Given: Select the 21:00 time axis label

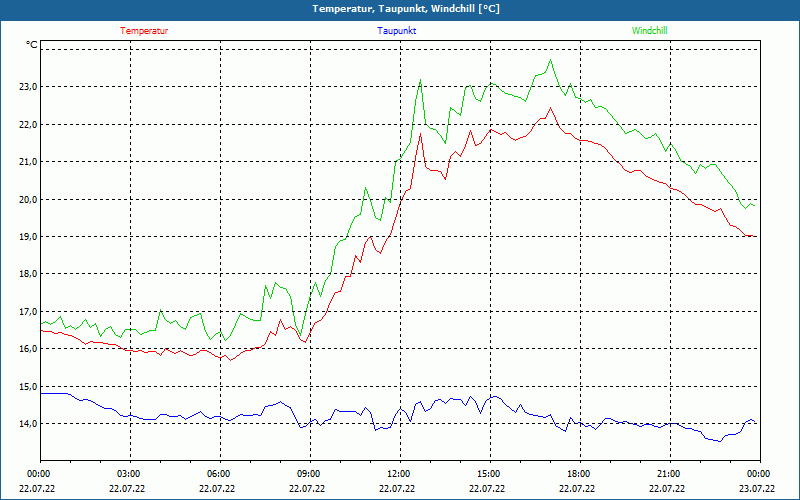Looking at the screenshot, I should point(668,474).
